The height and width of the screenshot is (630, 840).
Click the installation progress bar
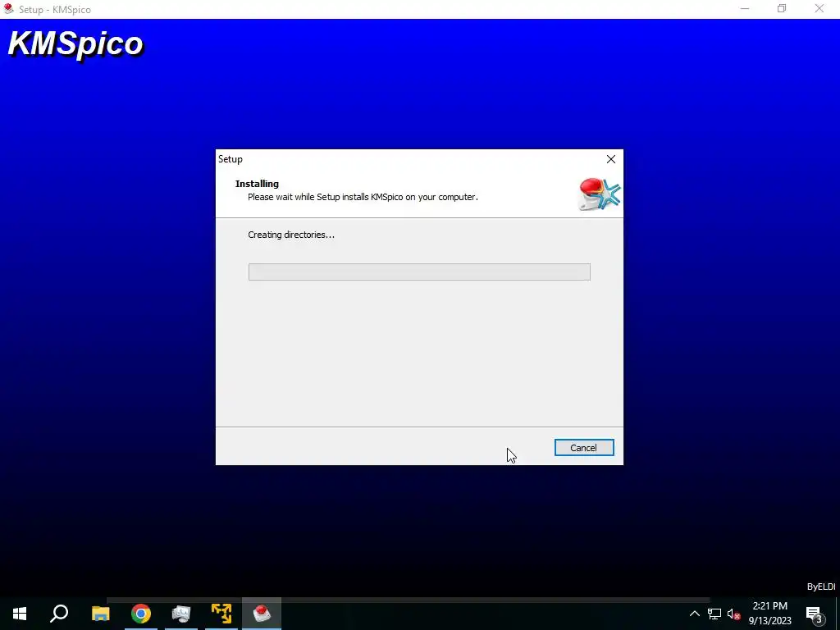[x=419, y=272]
